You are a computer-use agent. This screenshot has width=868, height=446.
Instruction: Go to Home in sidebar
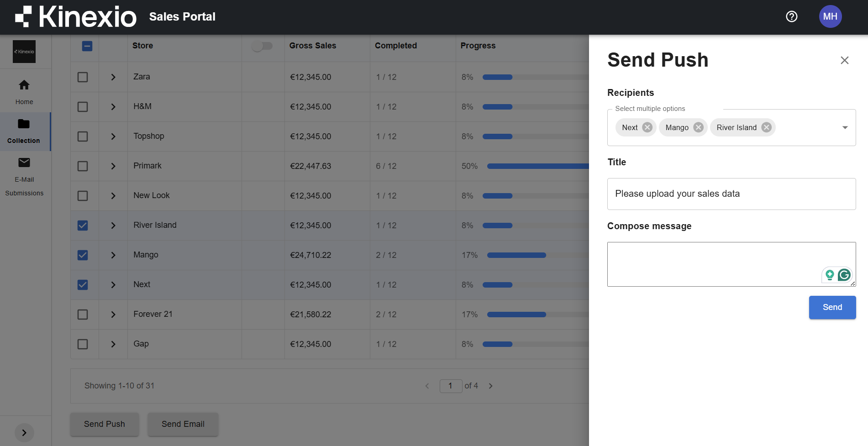coord(24,92)
